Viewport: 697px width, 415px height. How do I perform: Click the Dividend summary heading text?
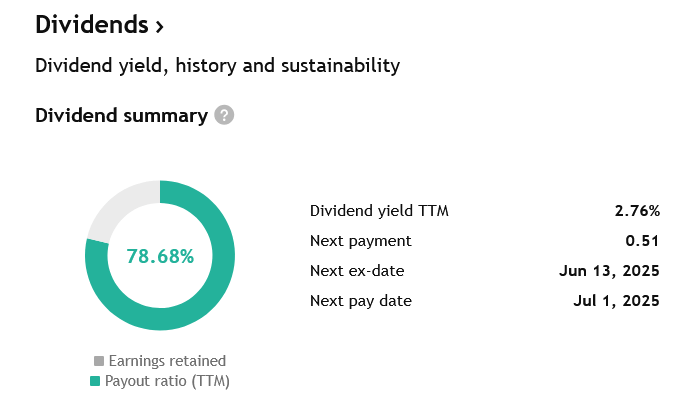tap(121, 116)
